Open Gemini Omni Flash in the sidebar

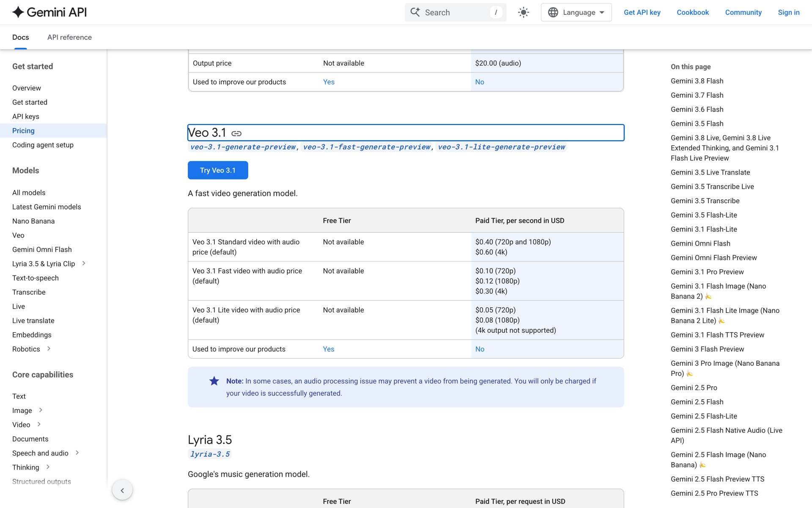click(x=42, y=249)
